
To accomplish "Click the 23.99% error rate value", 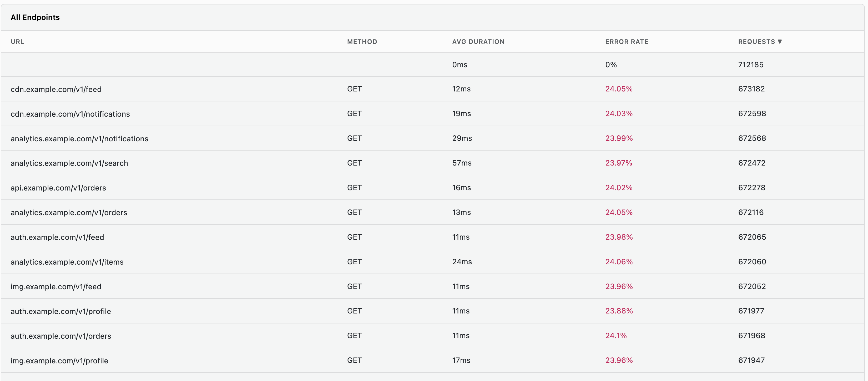I will pos(619,138).
